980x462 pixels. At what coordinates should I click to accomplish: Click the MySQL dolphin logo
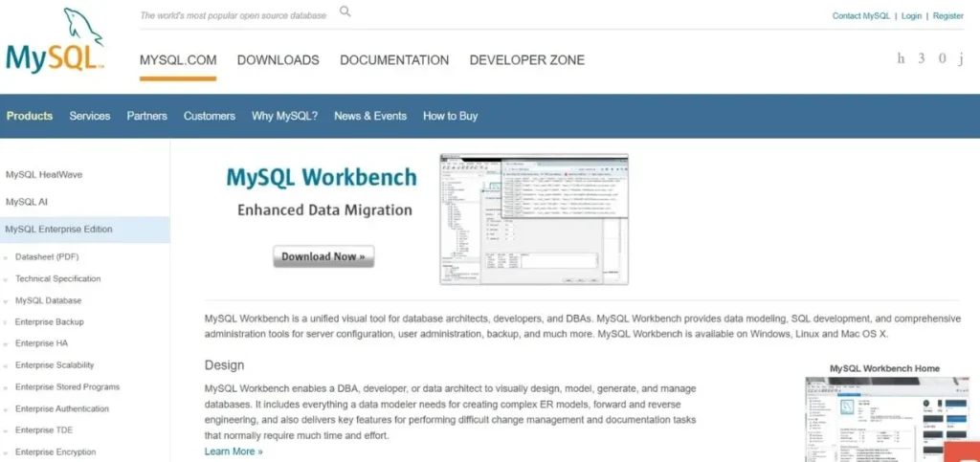[x=55, y=40]
